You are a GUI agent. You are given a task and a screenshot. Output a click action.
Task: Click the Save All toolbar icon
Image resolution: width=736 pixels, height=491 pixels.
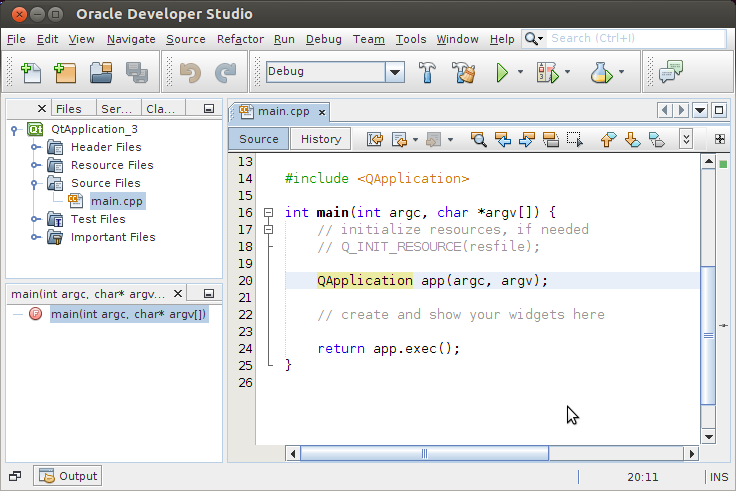coord(137,73)
